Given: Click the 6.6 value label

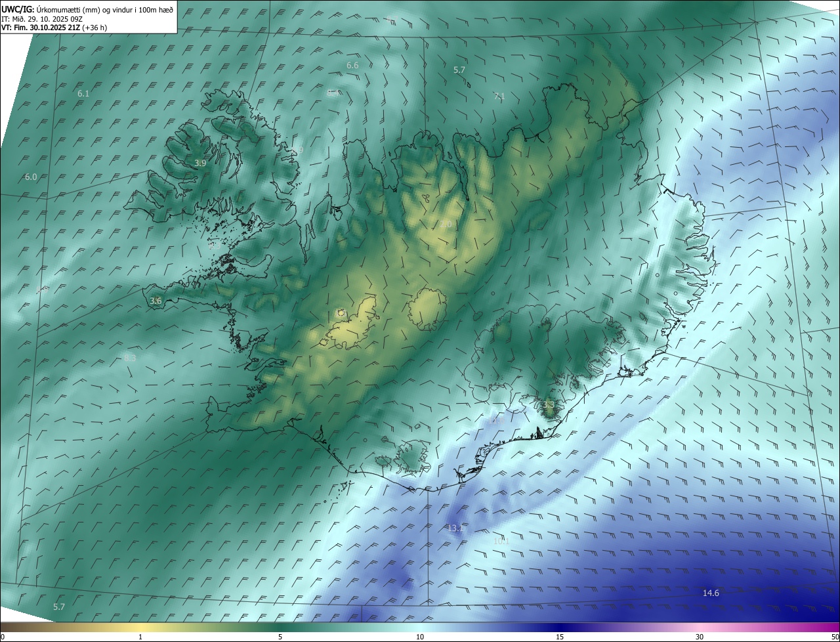Looking at the screenshot, I should [x=352, y=65].
